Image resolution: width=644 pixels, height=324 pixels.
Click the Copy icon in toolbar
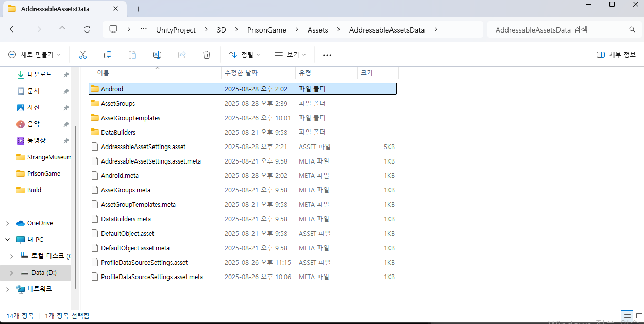[108, 55]
